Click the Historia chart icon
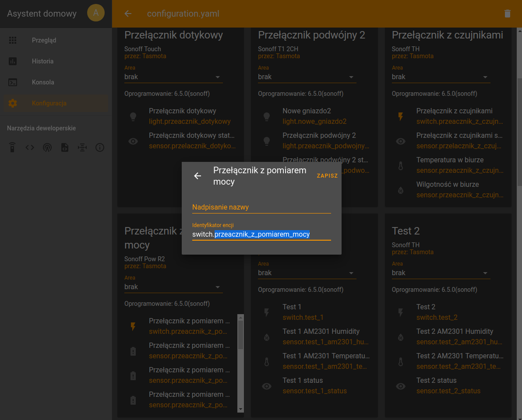 (x=13, y=61)
